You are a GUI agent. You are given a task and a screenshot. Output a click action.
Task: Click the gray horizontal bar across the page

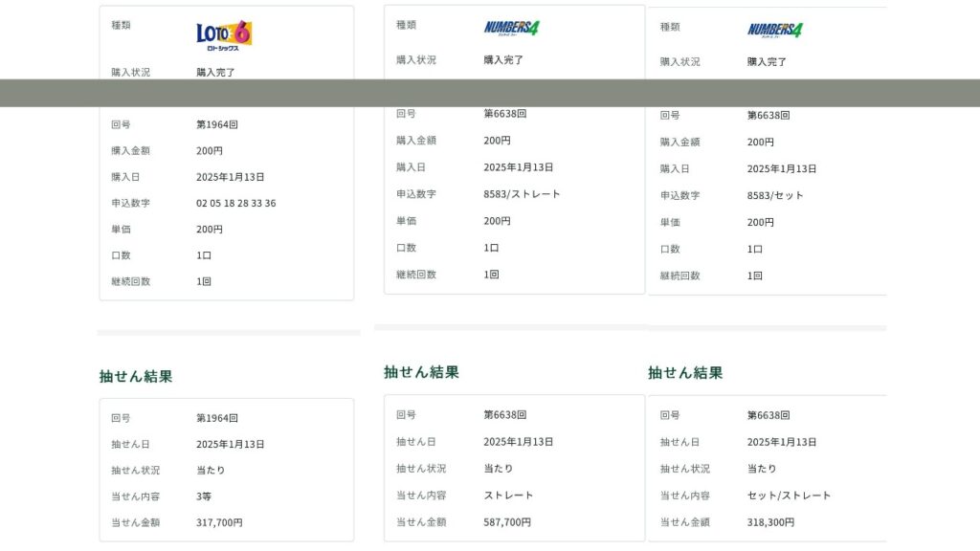click(x=490, y=93)
